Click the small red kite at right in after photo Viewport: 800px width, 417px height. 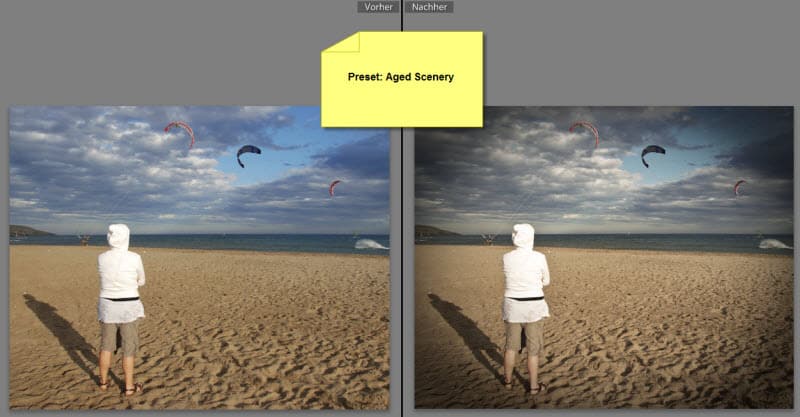click(739, 187)
